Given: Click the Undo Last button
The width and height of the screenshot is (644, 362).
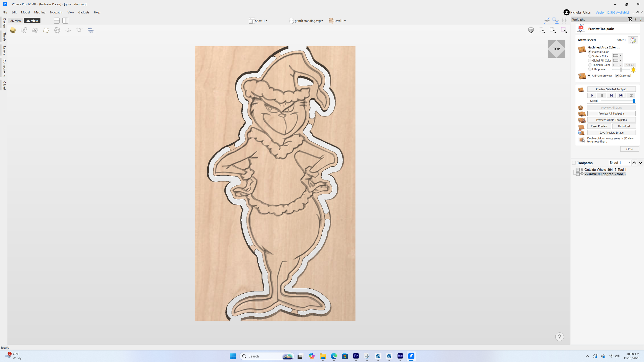Looking at the screenshot, I should point(624,126).
